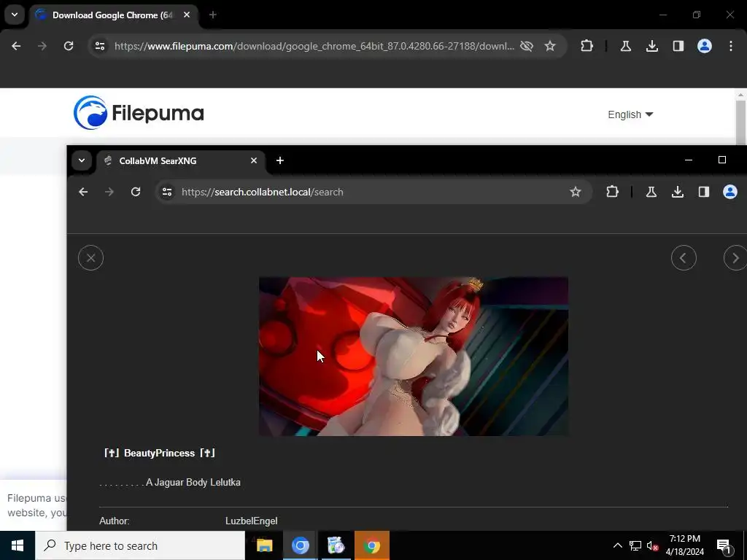Open Extensions puzzle icon in SearXNG window

tap(612, 192)
